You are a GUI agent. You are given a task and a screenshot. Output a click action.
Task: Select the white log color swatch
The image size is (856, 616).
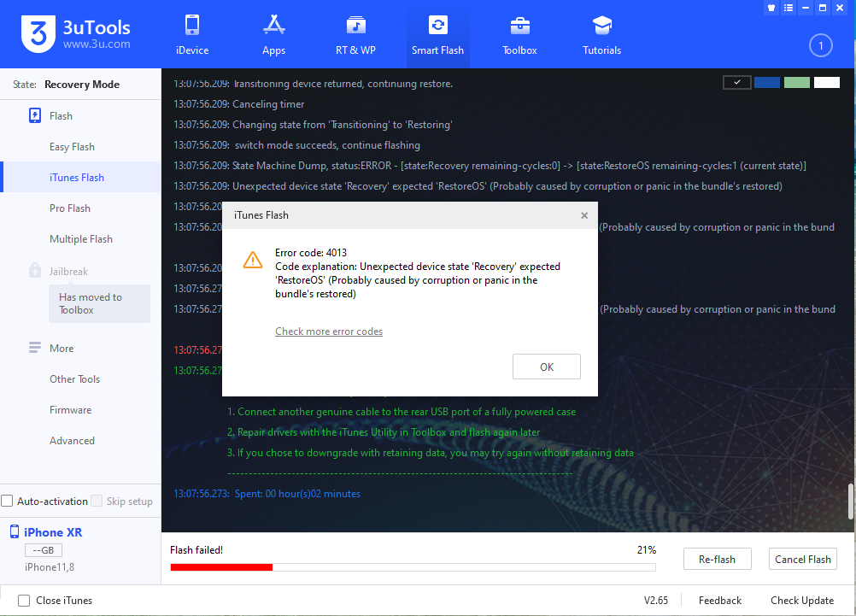pyautogui.click(x=826, y=83)
